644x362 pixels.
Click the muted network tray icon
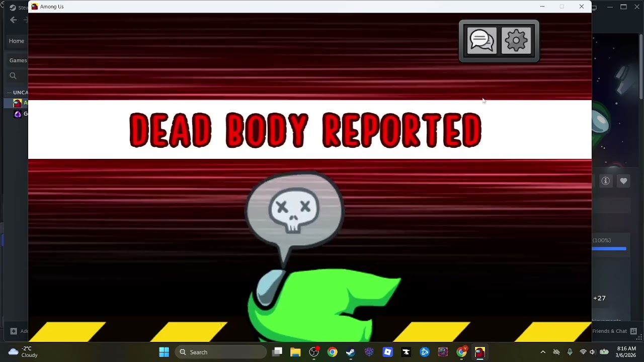click(556, 352)
